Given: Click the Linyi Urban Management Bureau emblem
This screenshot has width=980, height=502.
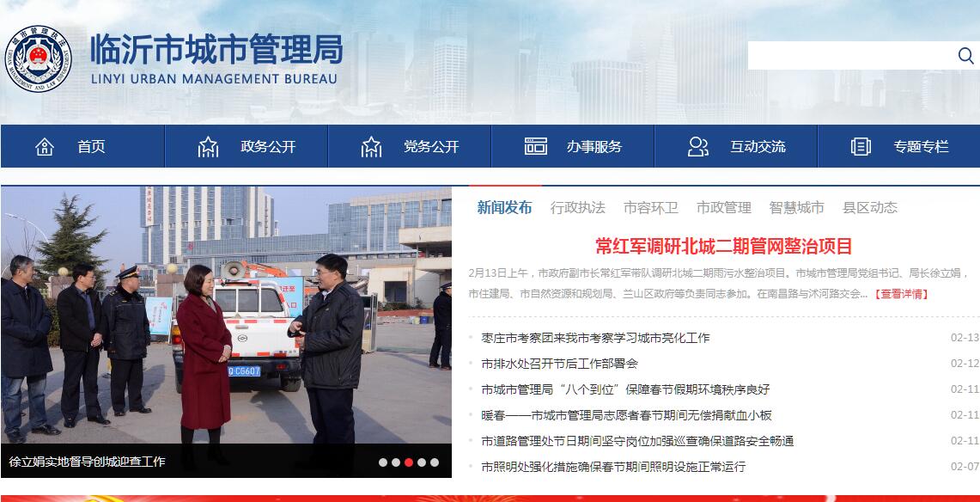Looking at the screenshot, I should (x=38, y=58).
